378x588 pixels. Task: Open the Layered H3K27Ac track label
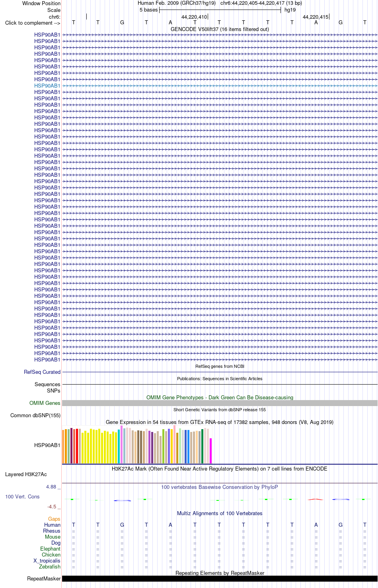(x=26, y=474)
